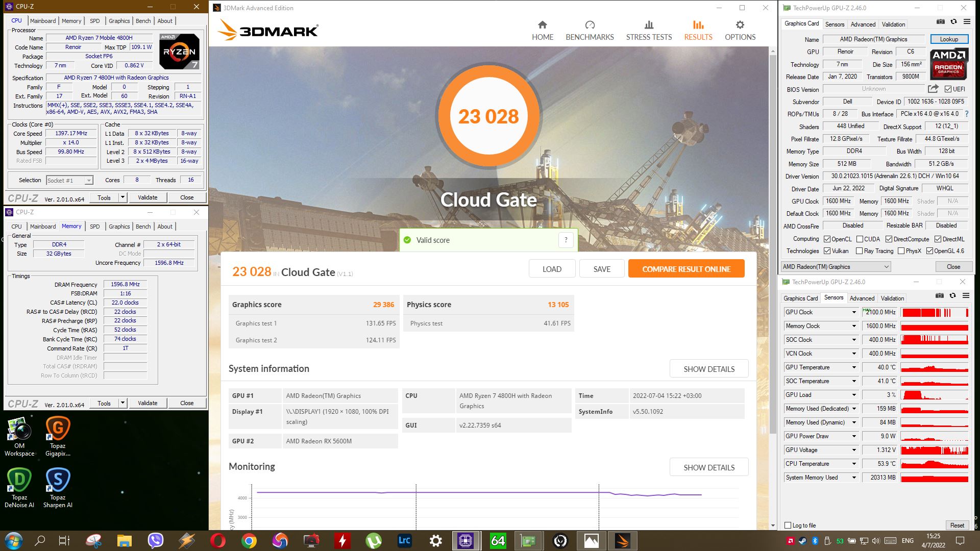Open Google Chrome from the taskbar
Image resolution: width=980 pixels, height=551 pixels.
[x=249, y=541]
